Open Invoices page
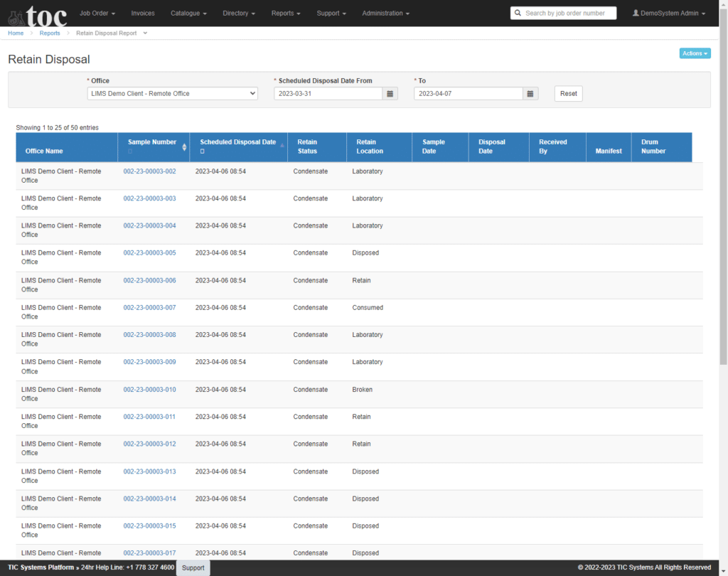 tap(142, 13)
